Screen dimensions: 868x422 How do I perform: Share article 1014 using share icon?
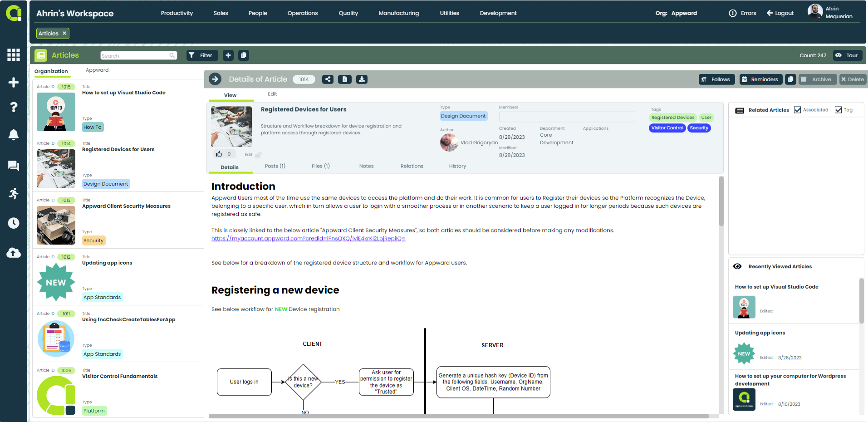pyautogui.click(x=328, y=79)
